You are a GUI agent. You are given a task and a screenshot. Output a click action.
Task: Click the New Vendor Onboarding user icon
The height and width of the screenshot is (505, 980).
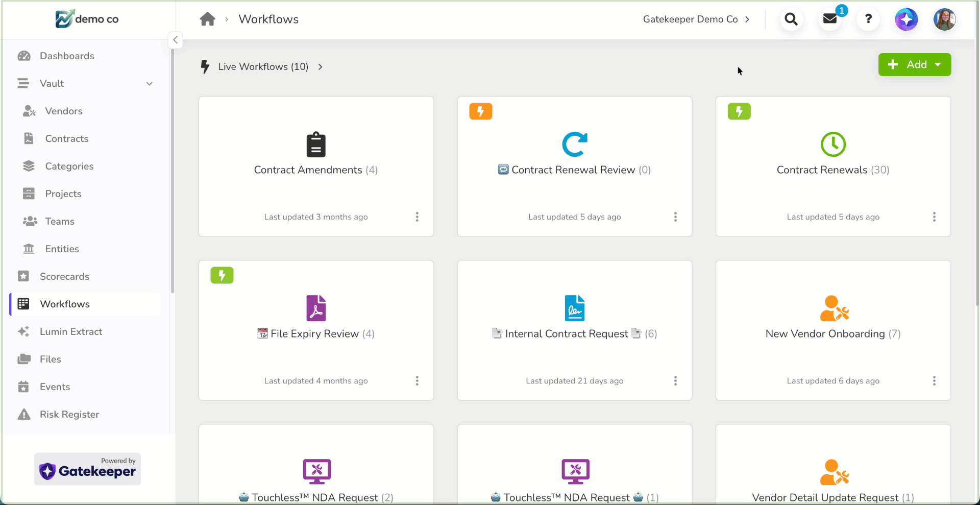(x=834, y=308)
